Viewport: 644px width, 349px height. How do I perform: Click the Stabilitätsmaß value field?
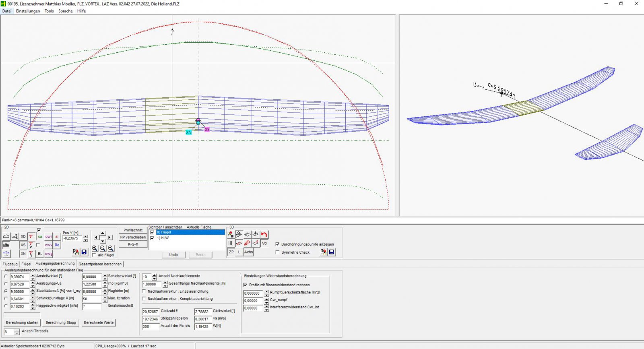20,291
